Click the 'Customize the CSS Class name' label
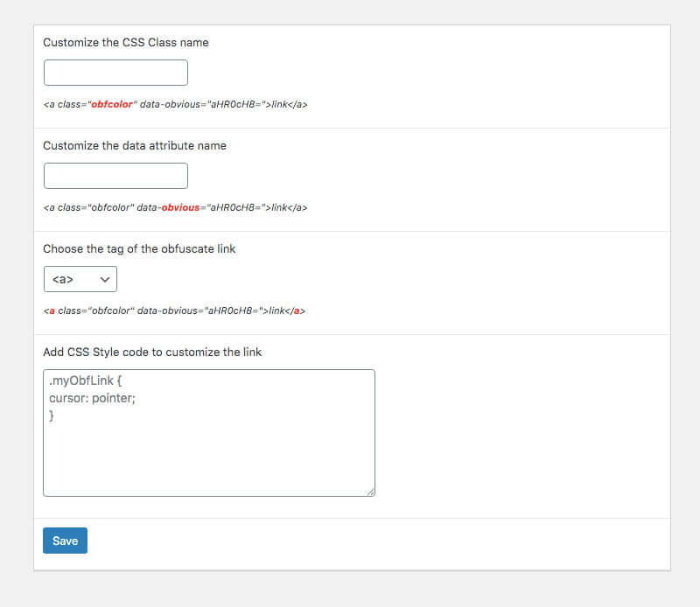700x607 pixels. click(126, 42)
